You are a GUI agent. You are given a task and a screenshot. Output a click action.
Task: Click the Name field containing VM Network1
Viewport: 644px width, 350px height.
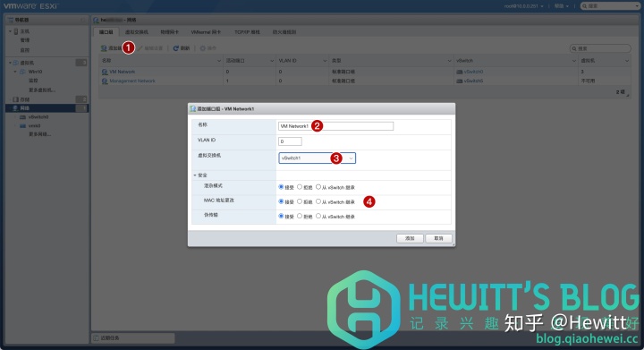tap(335, 126)
